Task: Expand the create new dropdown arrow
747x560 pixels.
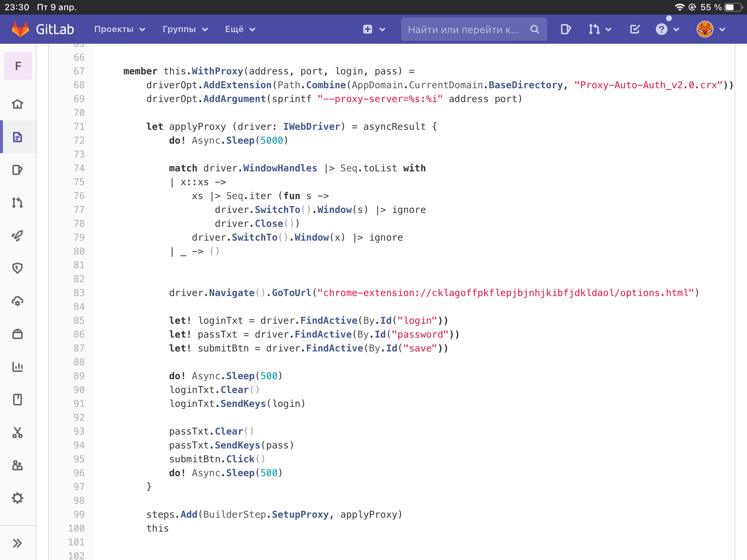Action: [x=382, y=30]
